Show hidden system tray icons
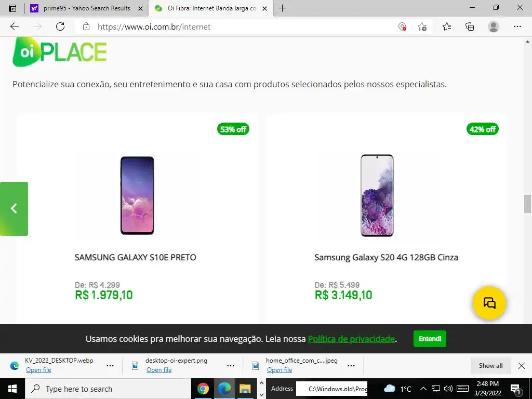This screenshot has width=532, height=399. click(x=423, y=389)
